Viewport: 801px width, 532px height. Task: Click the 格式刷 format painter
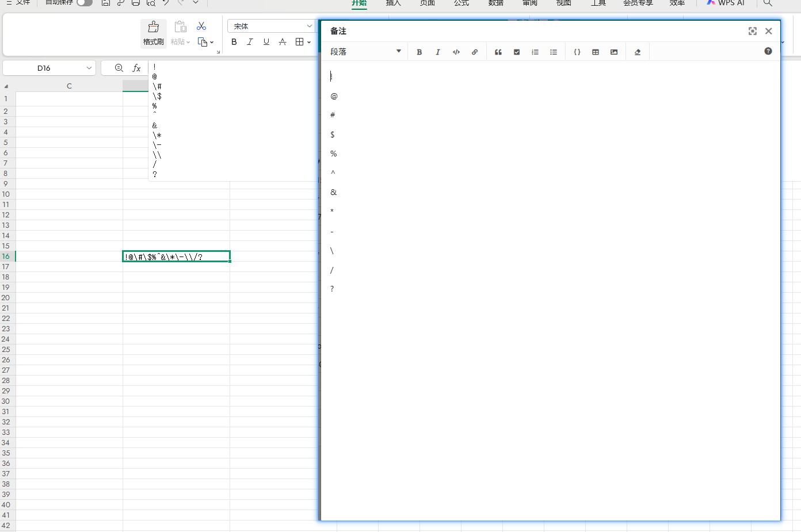point(154,33)
